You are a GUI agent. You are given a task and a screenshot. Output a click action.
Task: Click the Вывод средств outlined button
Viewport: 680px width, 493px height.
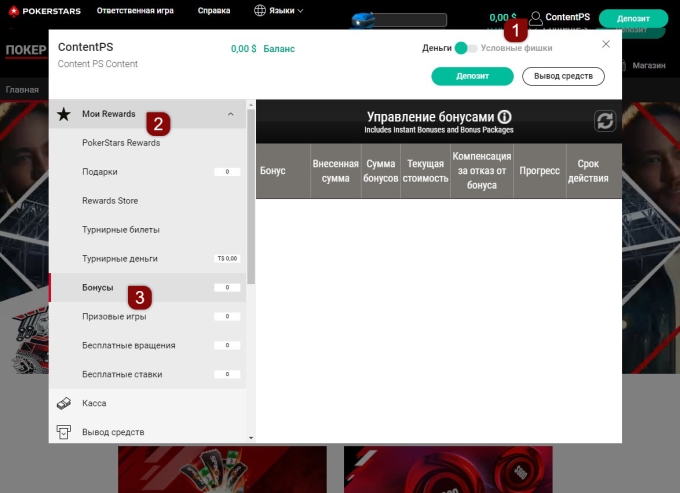[563, 76]
